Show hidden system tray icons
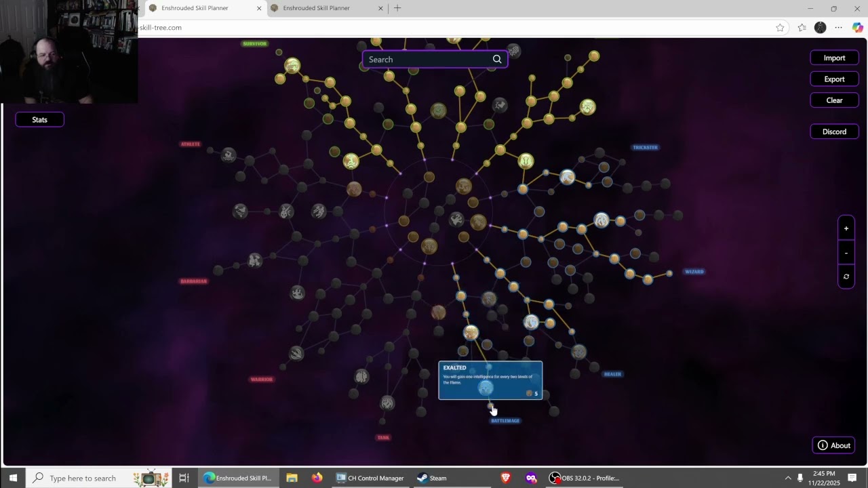 788,478
